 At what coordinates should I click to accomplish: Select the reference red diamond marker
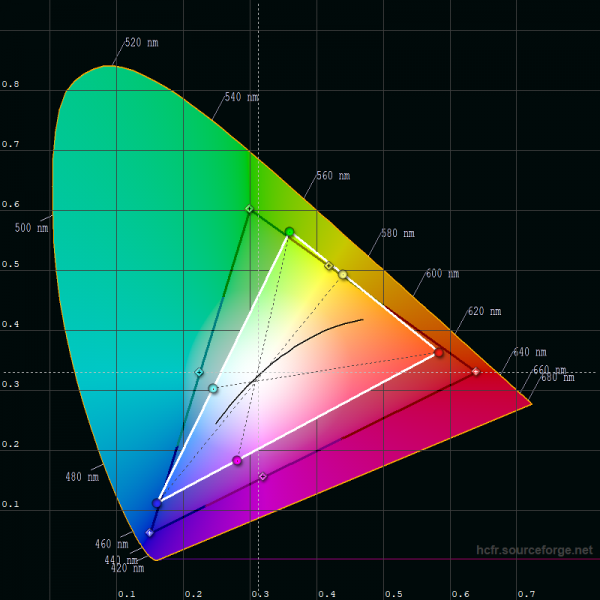[475, 372]
